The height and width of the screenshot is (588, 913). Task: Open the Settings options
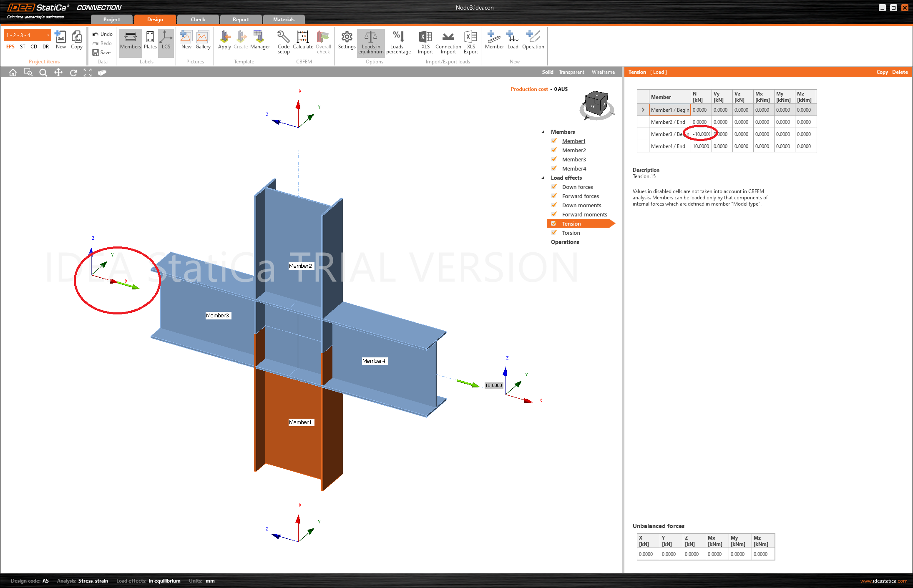[x=347, y=40]
